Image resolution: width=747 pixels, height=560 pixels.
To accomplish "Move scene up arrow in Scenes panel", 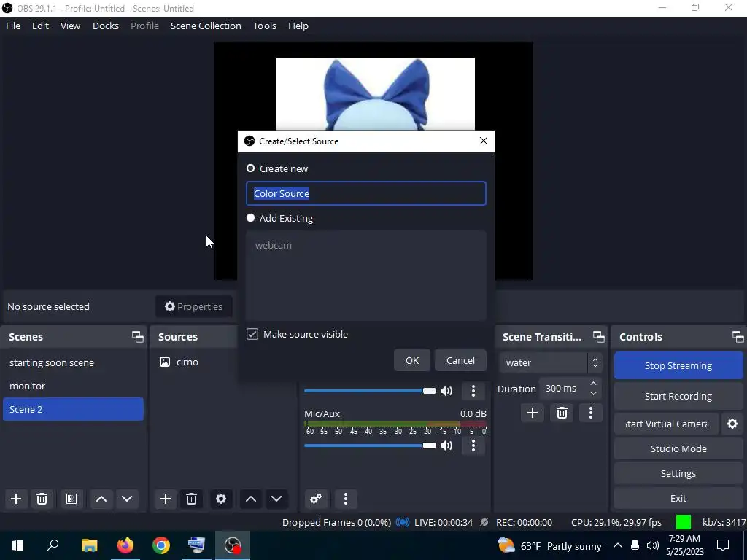I will pyautogui.click(x=101, y=499).
